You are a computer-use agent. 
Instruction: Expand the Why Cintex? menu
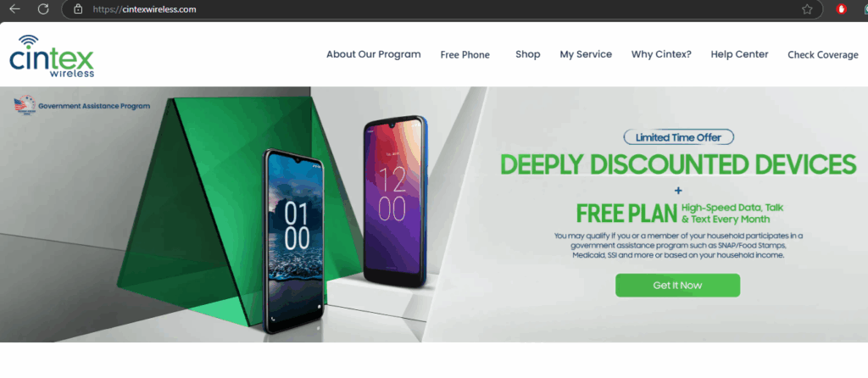661,54
